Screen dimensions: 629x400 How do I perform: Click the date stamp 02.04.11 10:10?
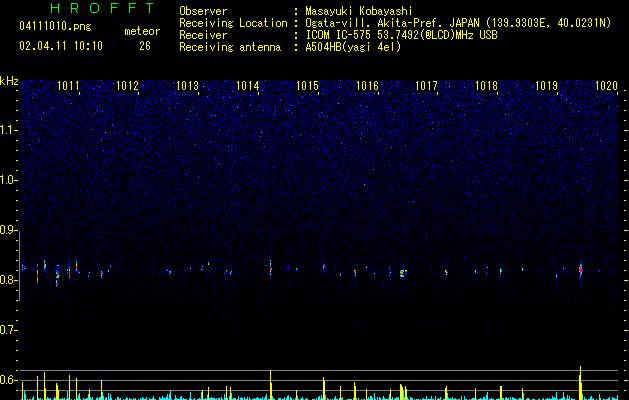(x=61, y=46)
